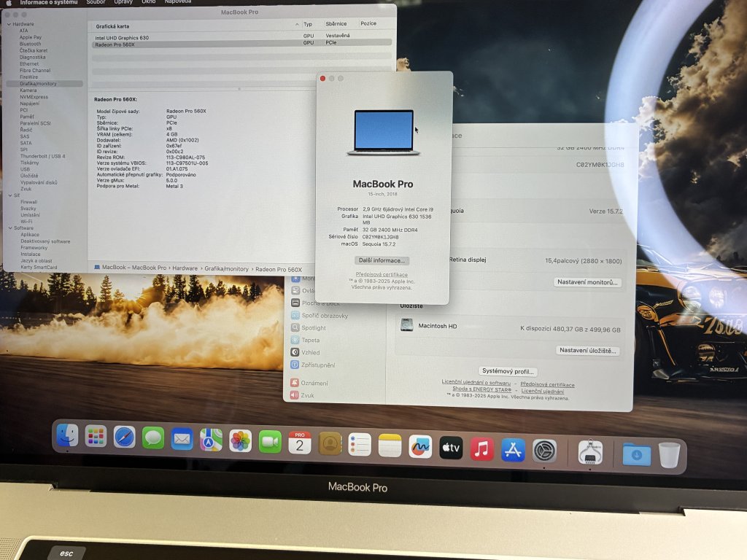Open Contacts app in dock
This screenshot has width=747, height=560.
[x=330, y=444]
